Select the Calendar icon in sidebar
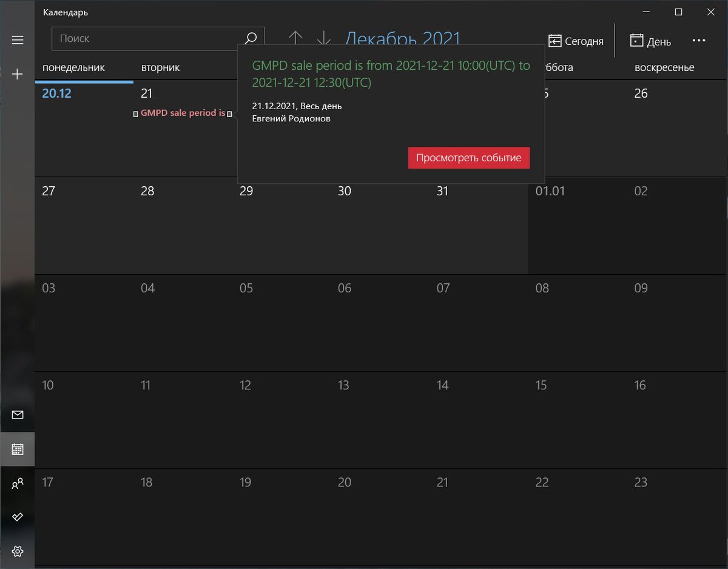 click(x=18, y=449)
